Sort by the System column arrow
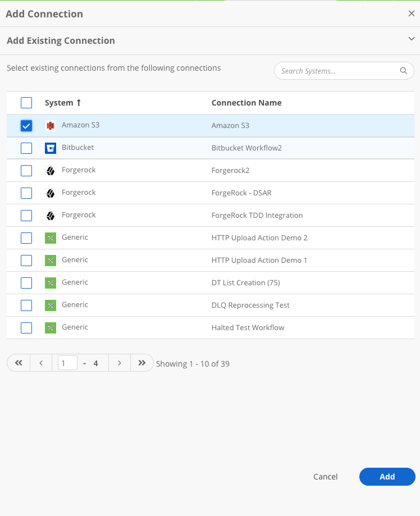Screen dimensions: 420x516 tap(79, 103)
